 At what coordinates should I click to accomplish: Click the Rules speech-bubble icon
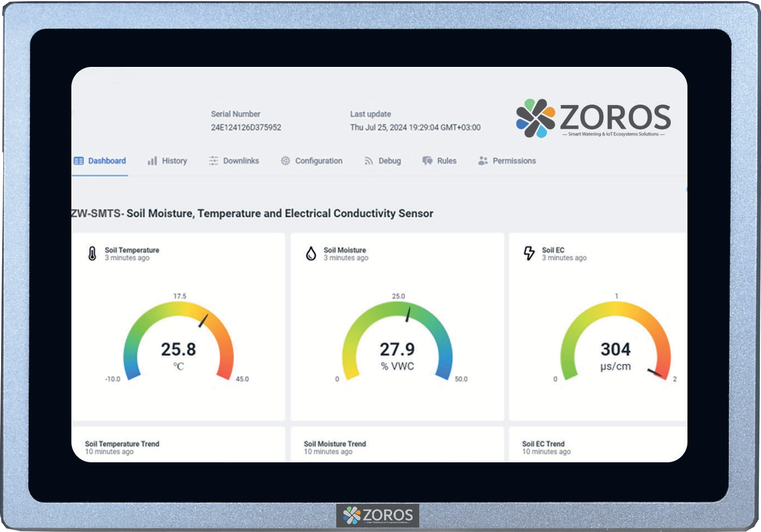(426, 160)
